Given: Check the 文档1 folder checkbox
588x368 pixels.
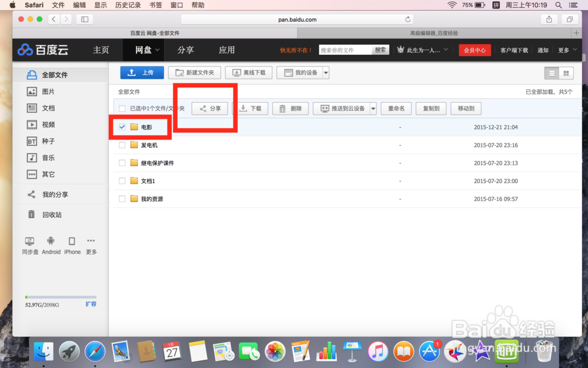Looking at the screenshot, I should (121, 181).
